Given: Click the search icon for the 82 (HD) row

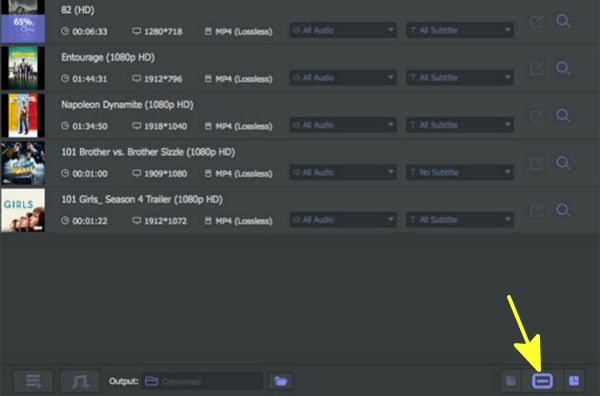Looking at the screenshot, I should [x=563, y=21].
